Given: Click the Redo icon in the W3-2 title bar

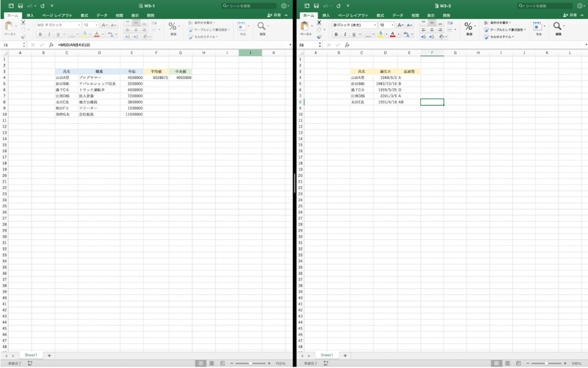Looking at the screenshot, I should 338,6.
